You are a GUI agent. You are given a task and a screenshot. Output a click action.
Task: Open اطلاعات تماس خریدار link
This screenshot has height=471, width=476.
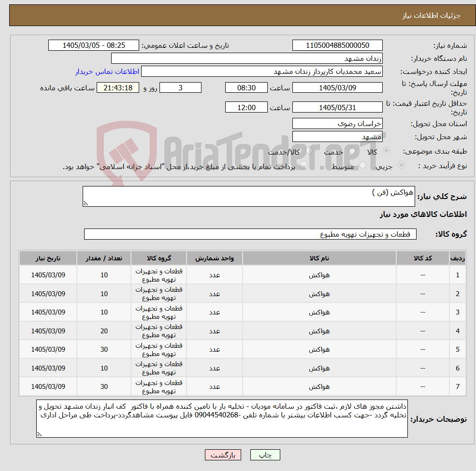tap(107, 71)
